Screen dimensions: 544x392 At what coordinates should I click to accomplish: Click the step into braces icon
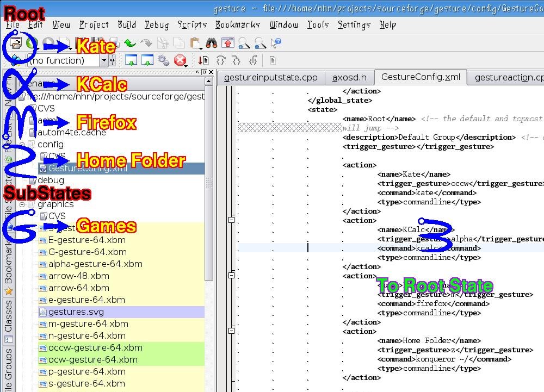click(237, 60)
